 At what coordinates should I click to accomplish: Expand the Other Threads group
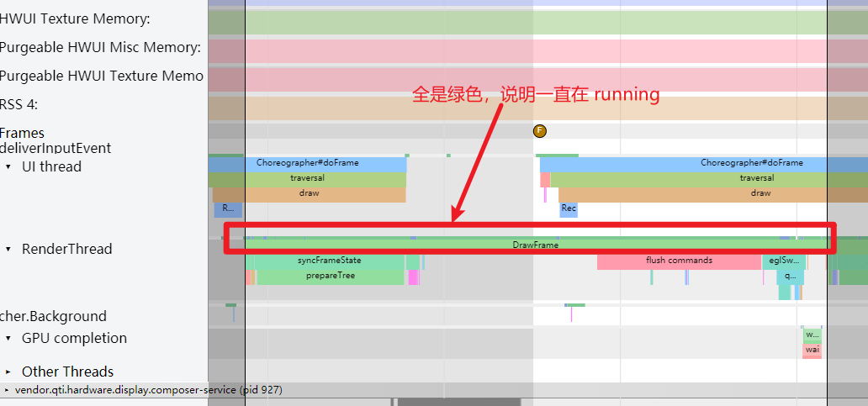tap(9, 372)
